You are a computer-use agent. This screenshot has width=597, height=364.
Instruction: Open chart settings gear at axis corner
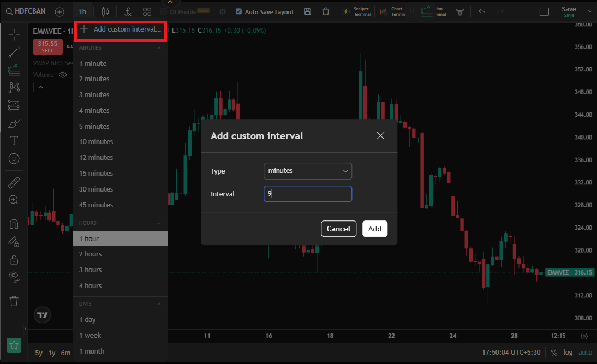coord(584,336)
